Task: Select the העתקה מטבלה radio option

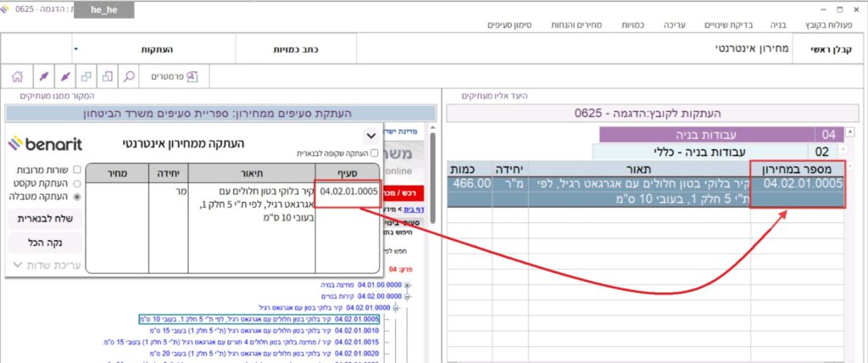Action: [77, 196]
